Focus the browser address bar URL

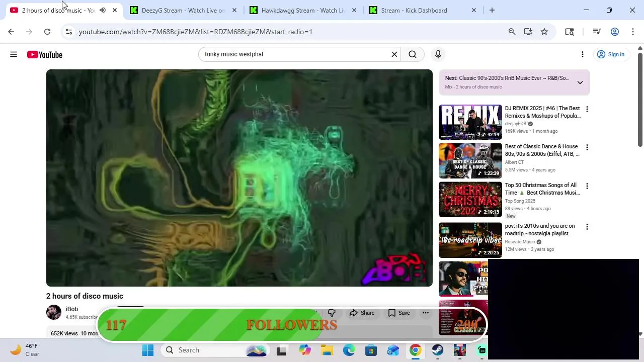point(195,32)
